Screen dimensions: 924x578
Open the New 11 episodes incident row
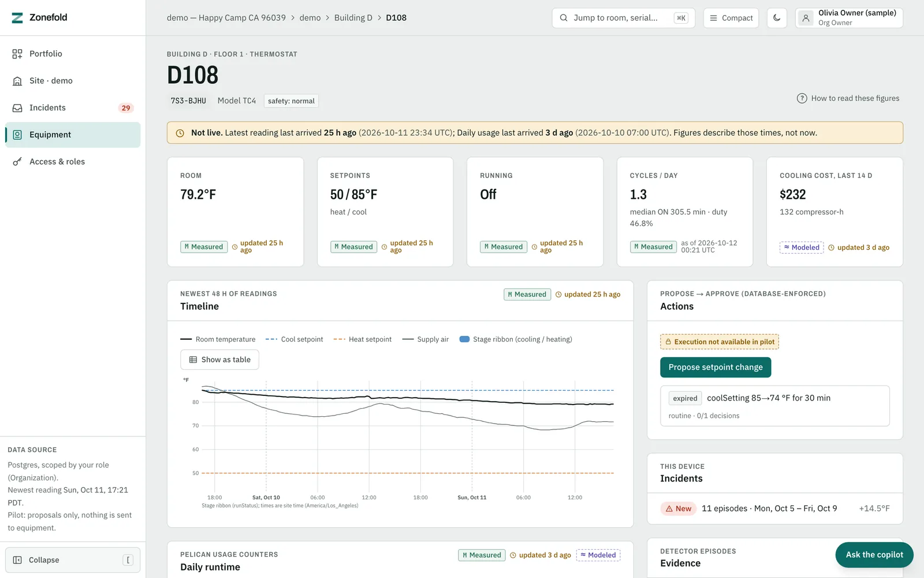coord(775,509)
